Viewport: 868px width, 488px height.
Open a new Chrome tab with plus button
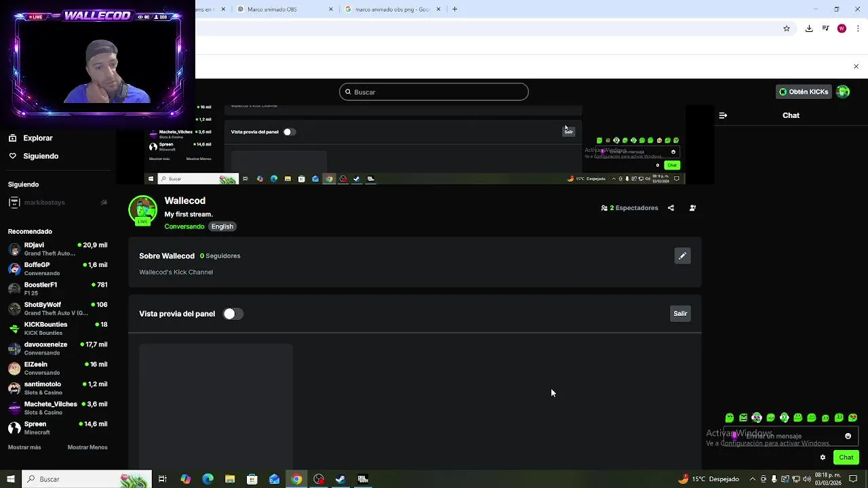454,9
